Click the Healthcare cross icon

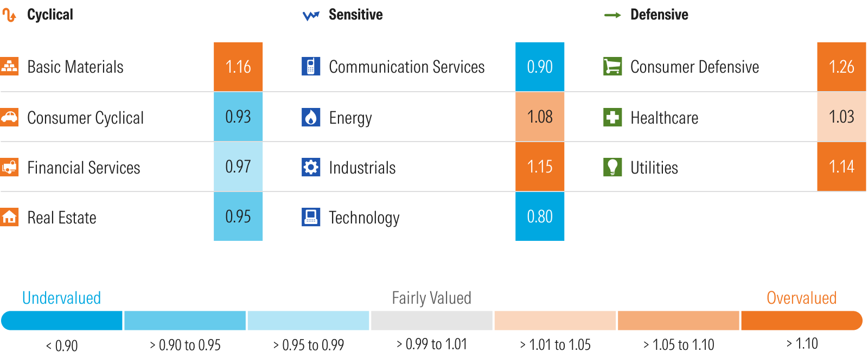click(612, 117)
